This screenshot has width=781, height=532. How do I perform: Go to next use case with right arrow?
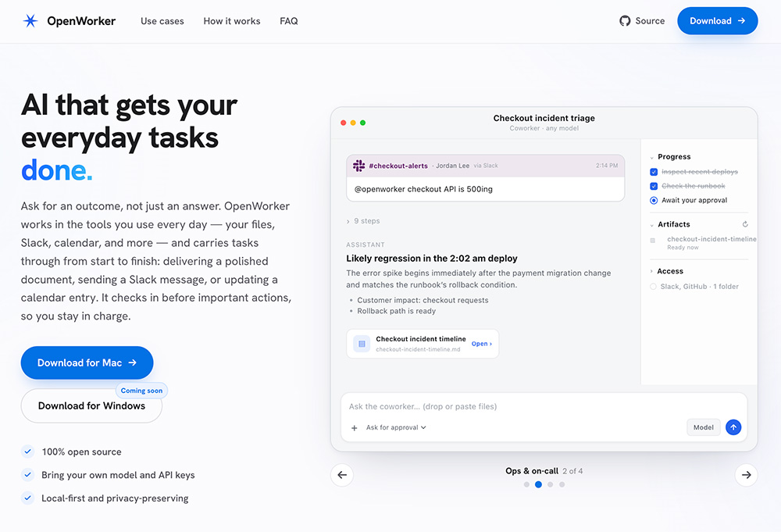746,475
